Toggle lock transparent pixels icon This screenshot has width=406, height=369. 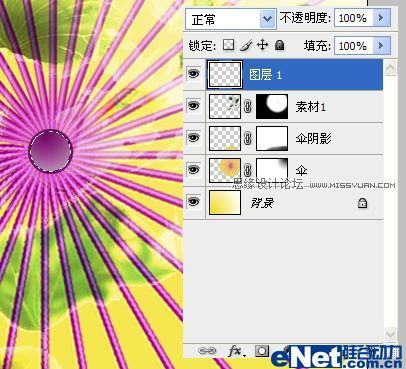click(228, 44)
